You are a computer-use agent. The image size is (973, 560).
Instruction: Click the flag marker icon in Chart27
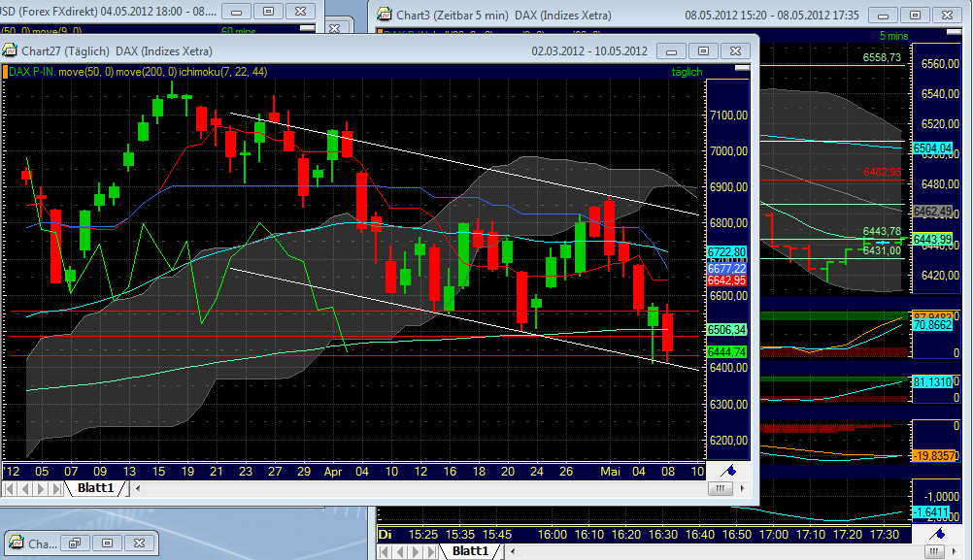(x=728, y=471)
